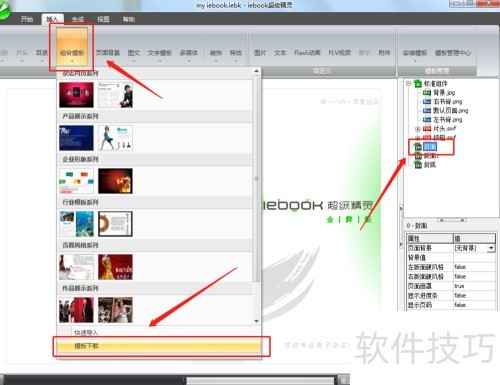This screenshot has width=500, height=385.
Task: Insert a custom 图片
Action: pos(260,53)
